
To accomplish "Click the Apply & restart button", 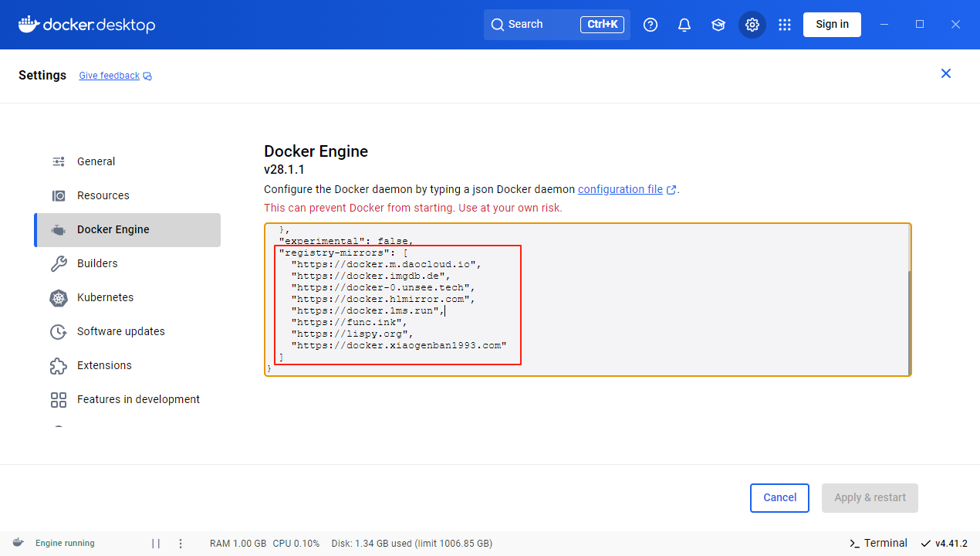I will [870, 497].
